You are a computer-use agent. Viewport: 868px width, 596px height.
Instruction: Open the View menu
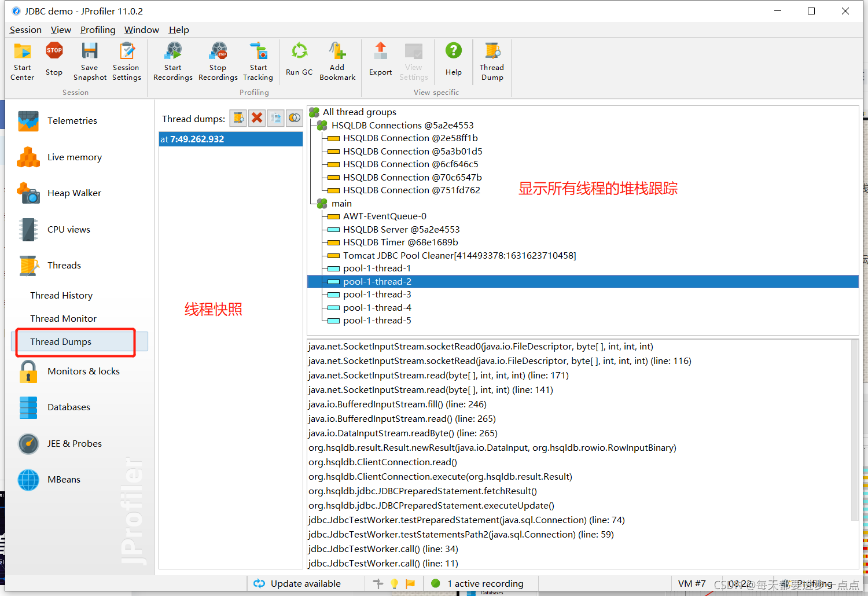[61, 30]
